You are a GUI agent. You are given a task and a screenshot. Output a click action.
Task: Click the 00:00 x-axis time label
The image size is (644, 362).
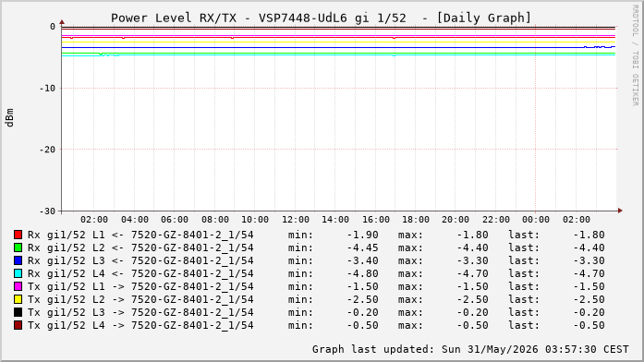click(536, 220)
